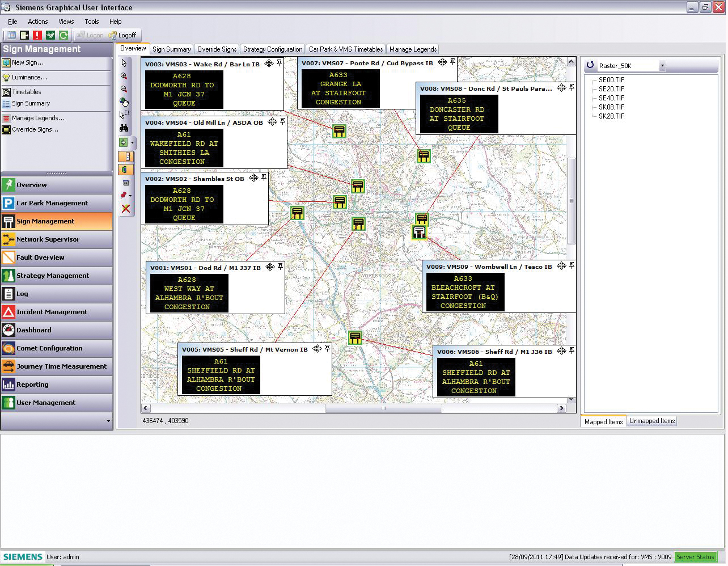Click the map scroll right arrow
Image resolution: width=728 pixels, height=566 pixels.
click(561, 408)
